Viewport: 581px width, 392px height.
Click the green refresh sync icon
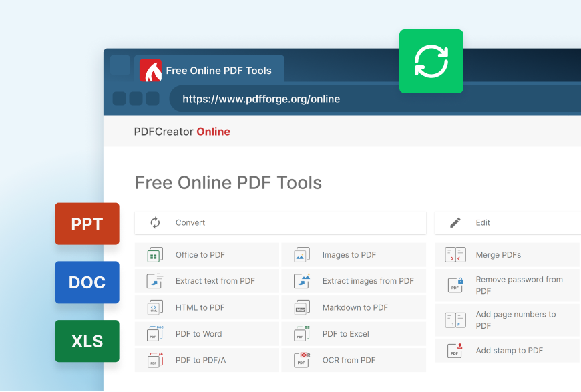pyautogui.click(x=431, y=61)
